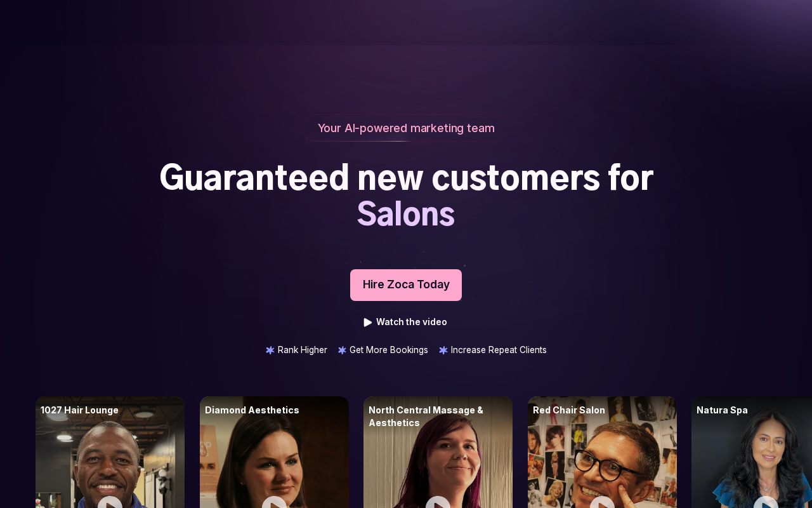Open the 1027 Hair Lounge card title
The height and width of the screenshot is (508, 812).
(79, 410)
